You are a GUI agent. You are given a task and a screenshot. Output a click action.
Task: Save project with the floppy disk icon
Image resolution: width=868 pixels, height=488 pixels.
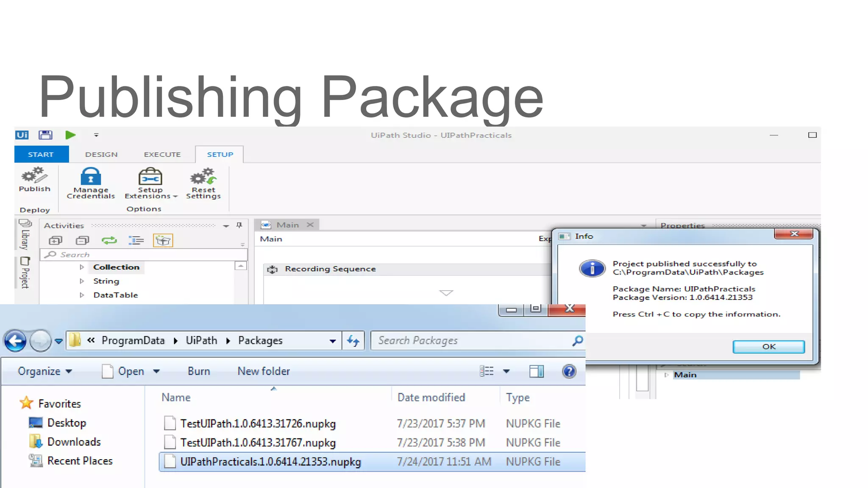click(45, 135)
